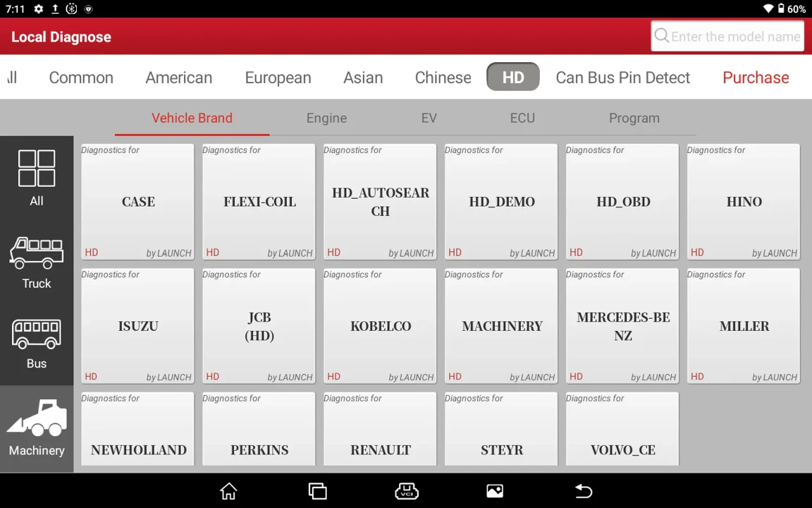
Task: Select the Chinese vehicle region tab
Action: pos(443,78)
